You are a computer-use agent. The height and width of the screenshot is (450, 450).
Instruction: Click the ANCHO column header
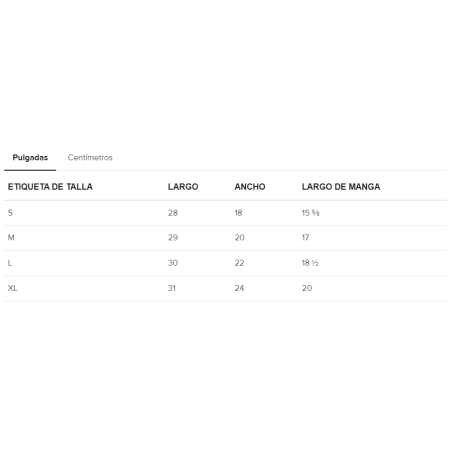coord(250,187)
